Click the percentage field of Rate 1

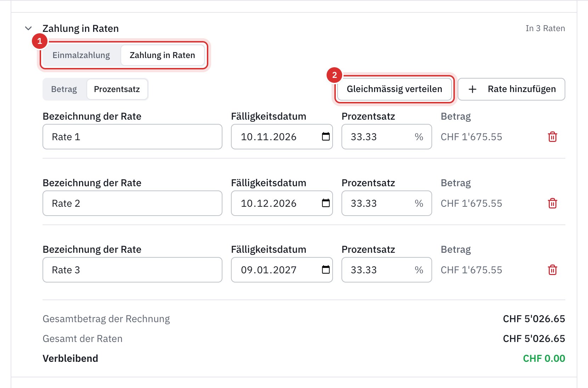[x=386, y=137]
